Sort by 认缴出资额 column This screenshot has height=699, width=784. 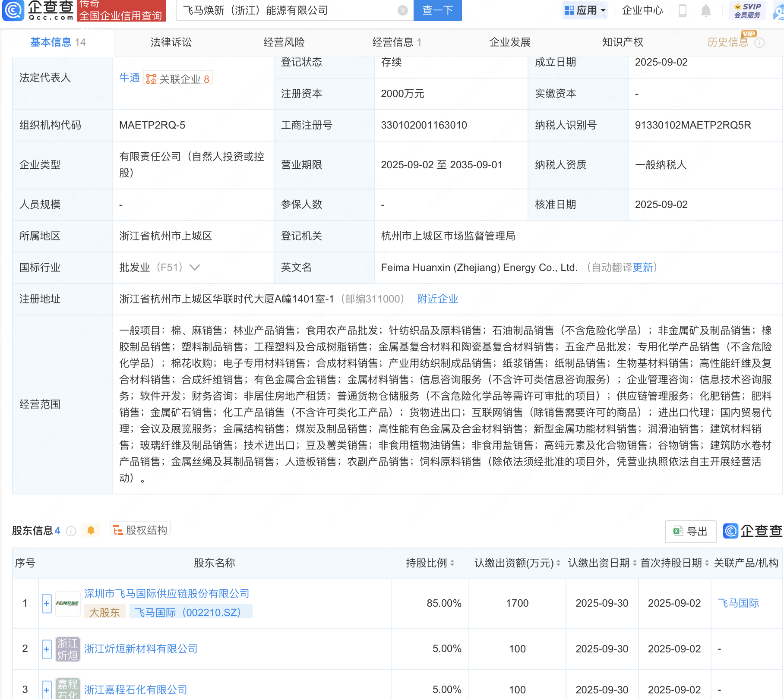point(558,563)
